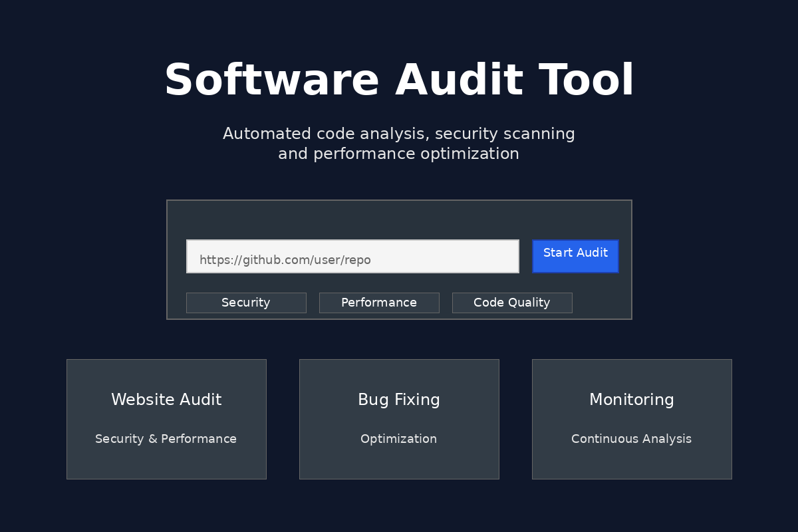Click the Security & Performance label
798x532 pixels.
tap(166, 439)
